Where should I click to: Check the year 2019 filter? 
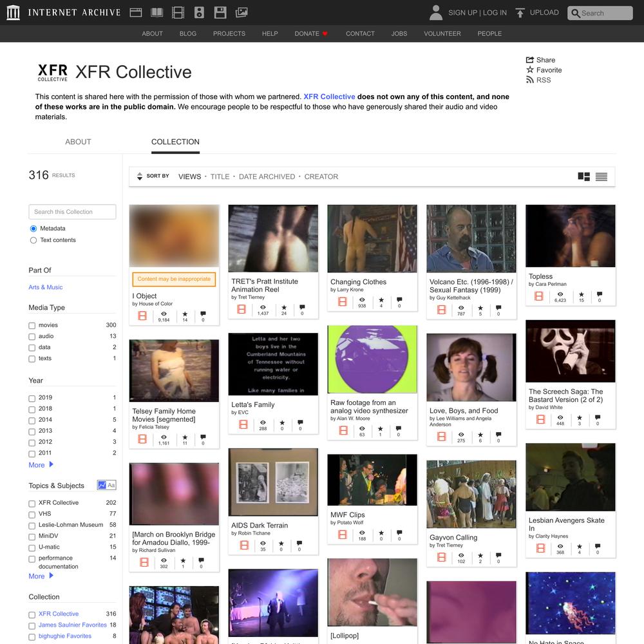click(x=32, y=399)
